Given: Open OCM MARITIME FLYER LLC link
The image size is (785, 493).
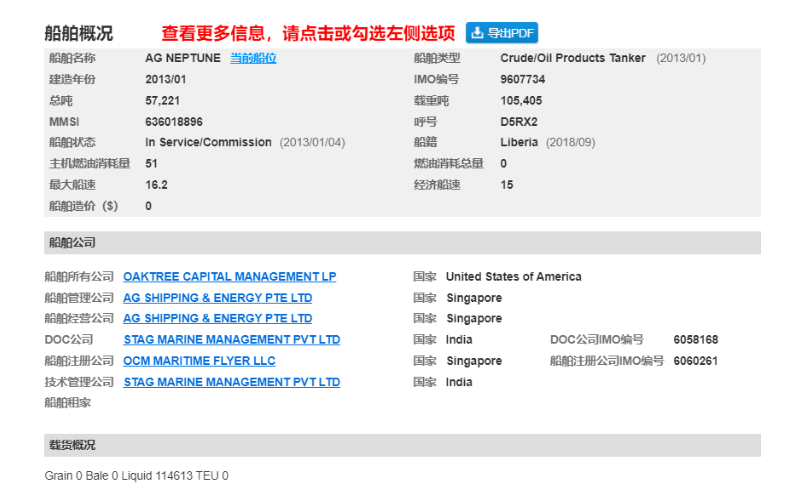Looking at the screenshot, I should click(199, 361).
